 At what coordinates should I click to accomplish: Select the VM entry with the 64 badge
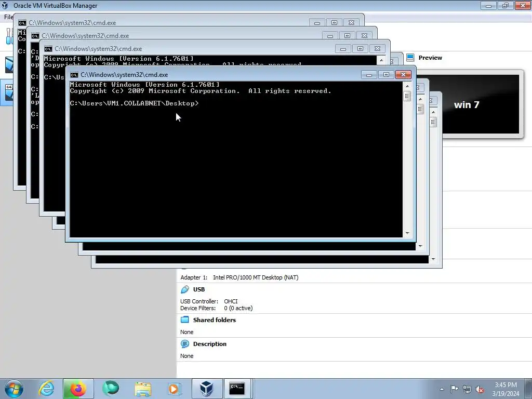[7, 92]
